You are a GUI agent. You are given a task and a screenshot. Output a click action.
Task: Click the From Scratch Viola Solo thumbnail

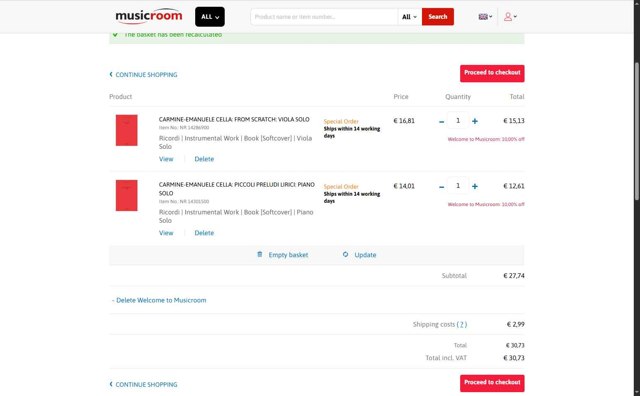pyautogui.click(x=127, y=130)
